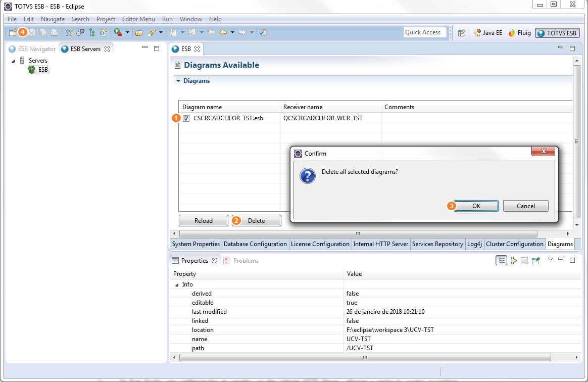This screenshot has height=382, width=588.
Task: Click the Next Annotation toolbar icon
Action: point(173,33)
